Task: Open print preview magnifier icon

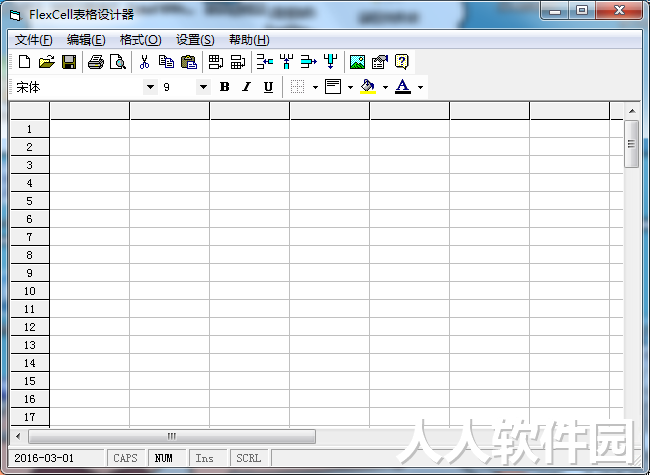Action: click(118, 62)
